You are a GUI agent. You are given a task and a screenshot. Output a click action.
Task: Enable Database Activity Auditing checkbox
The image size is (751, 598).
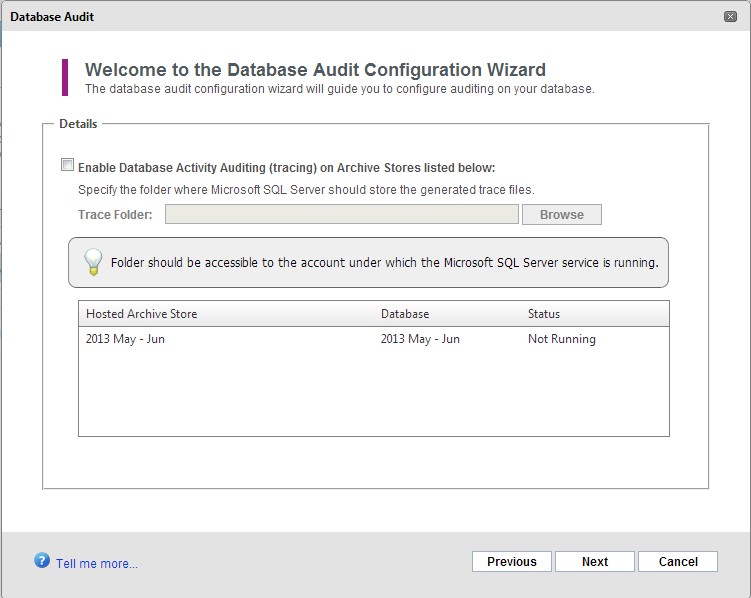coord(68,165)
